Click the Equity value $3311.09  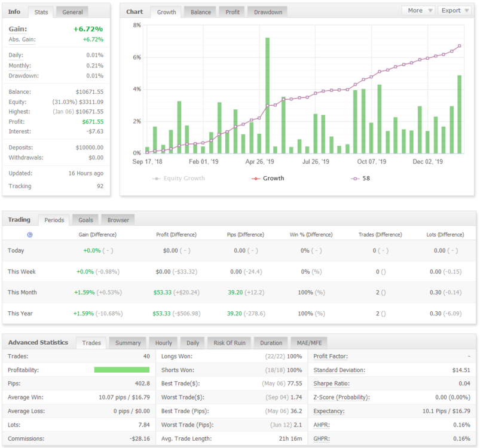coord(91,102)
